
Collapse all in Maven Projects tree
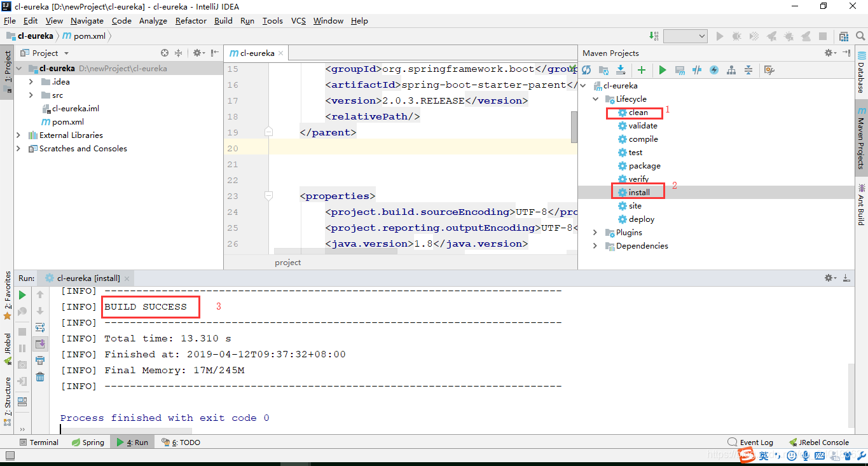click(x=748, y=70)
